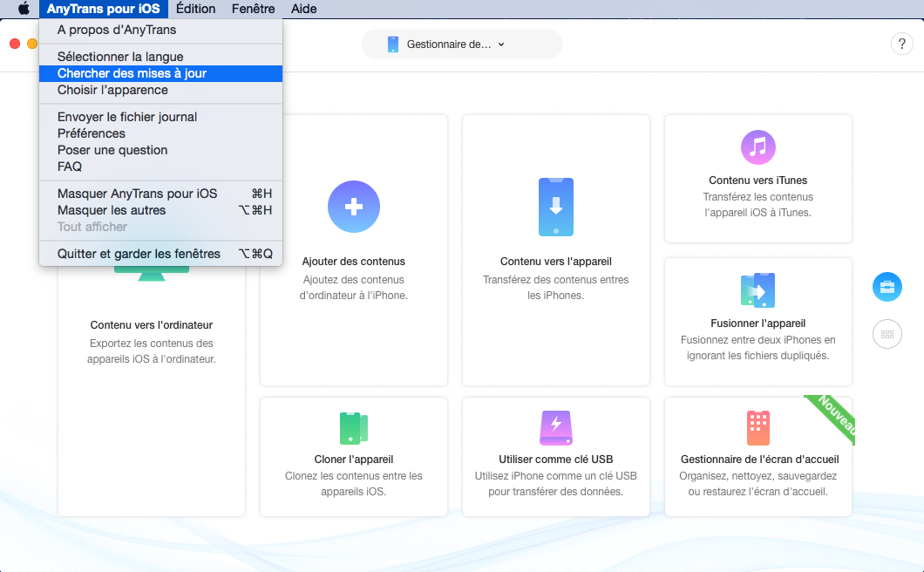Click the purple USB drive icon
Viewport: 924px width, 572px height.
tap(555, 427)
